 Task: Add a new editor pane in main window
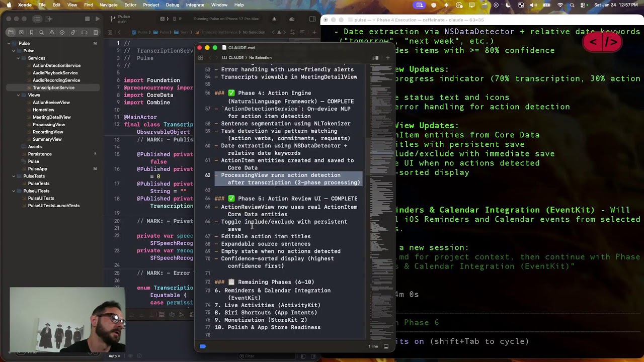(314, 32)
